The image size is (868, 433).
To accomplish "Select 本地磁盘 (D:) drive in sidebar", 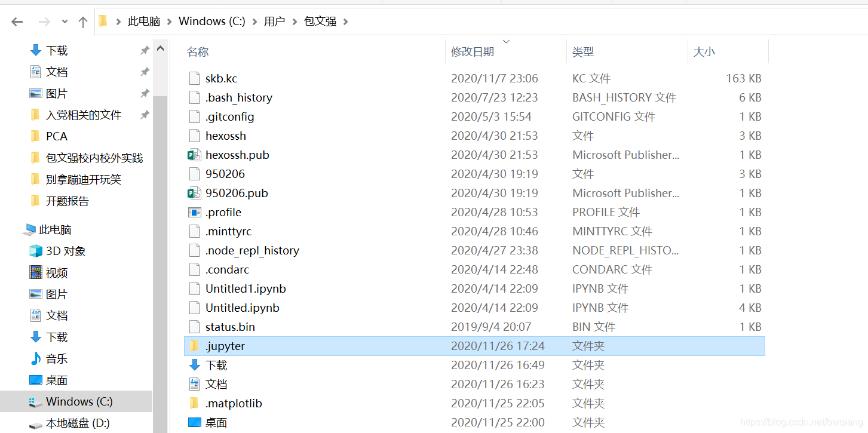I will tap(78, 423).
